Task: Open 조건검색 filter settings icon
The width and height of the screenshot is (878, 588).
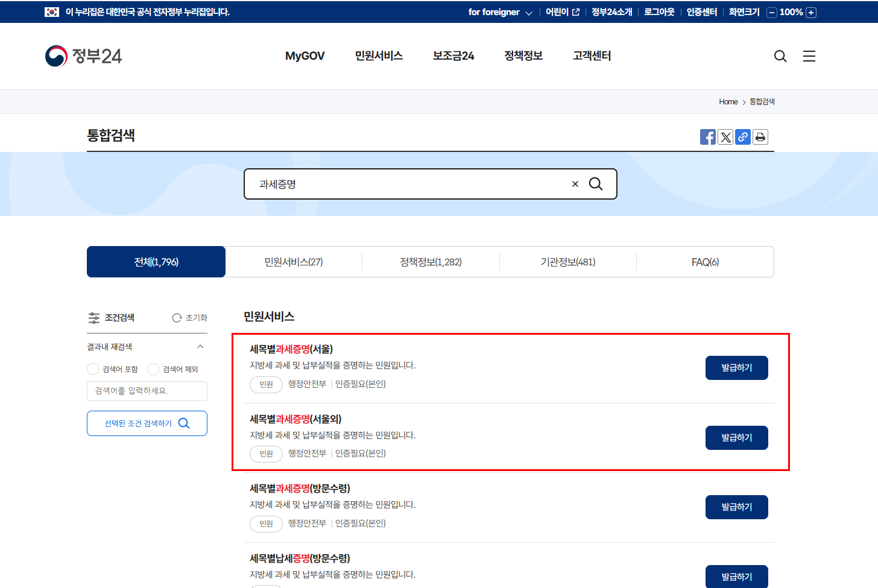Action: 94,317
